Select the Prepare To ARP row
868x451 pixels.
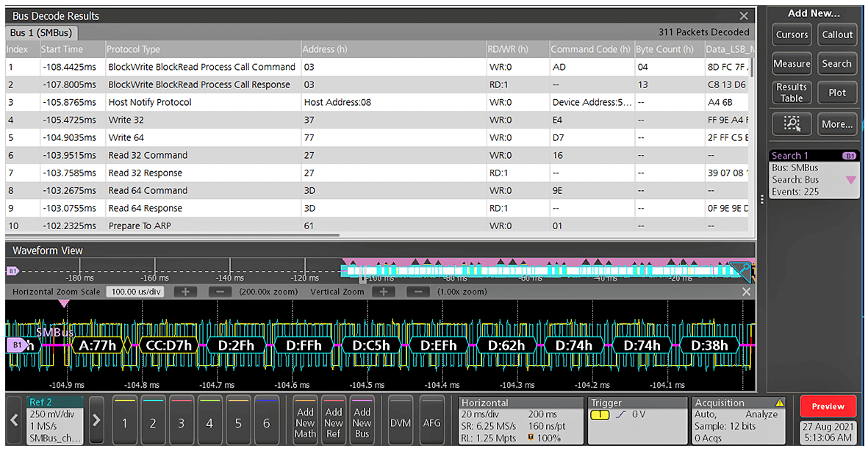tap(377, 225)
